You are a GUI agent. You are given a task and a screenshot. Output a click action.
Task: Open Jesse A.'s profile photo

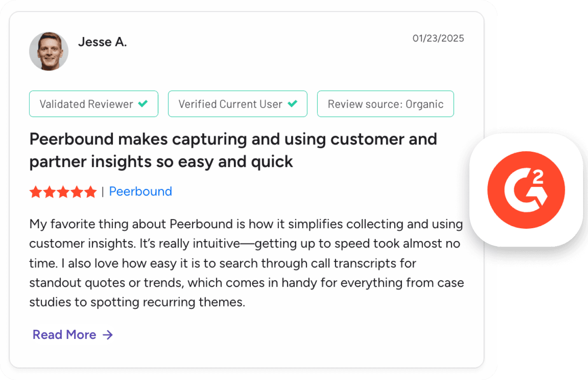coord(49,51)
